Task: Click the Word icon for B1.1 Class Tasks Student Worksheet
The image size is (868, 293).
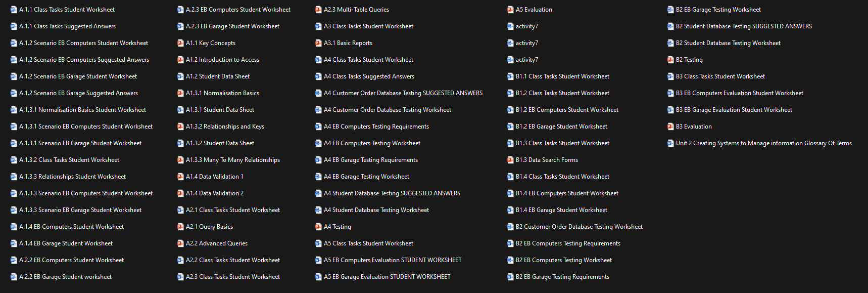Action: click(510, 76)
